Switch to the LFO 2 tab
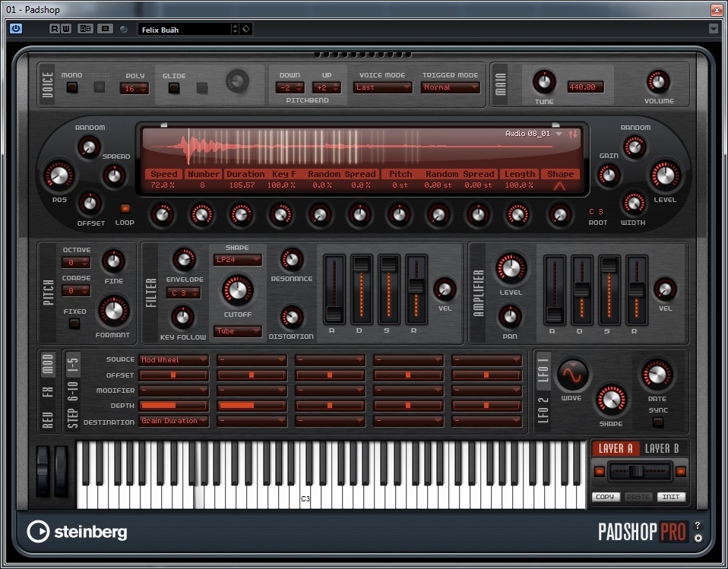Image resolution: width=728 pixels, height=569 pixels. [x=543, y=409]
